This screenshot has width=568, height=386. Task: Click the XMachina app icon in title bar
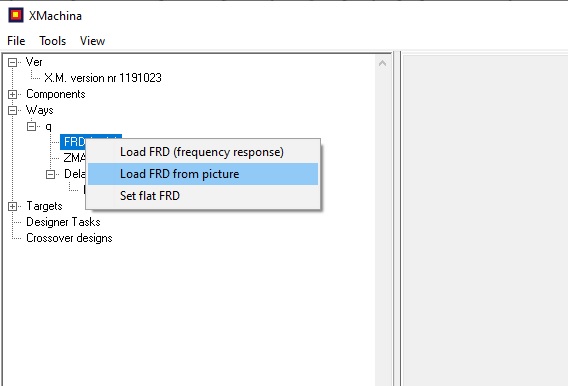tap(16, 15)
